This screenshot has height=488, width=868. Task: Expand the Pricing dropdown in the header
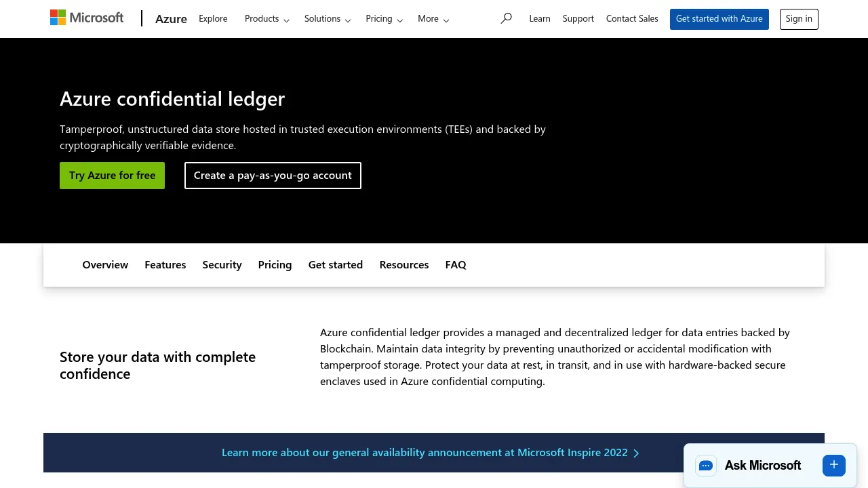pyautogui.click(x=384, y=19)
